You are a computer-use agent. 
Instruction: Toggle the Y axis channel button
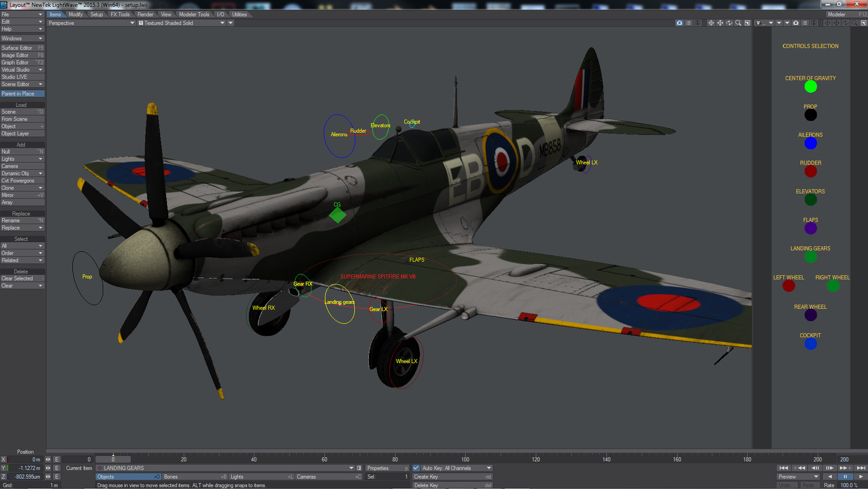tap(4, 468)
